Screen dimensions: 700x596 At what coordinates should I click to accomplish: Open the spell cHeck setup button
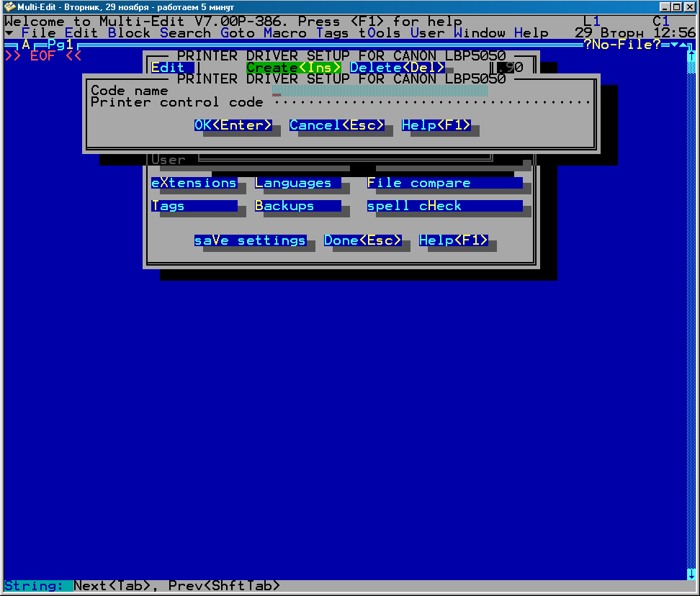444,206
